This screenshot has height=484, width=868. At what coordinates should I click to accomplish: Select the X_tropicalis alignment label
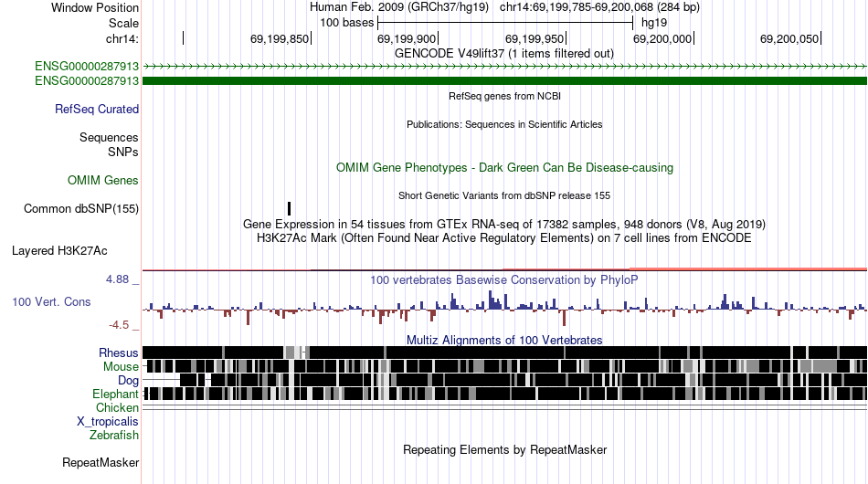108,422
